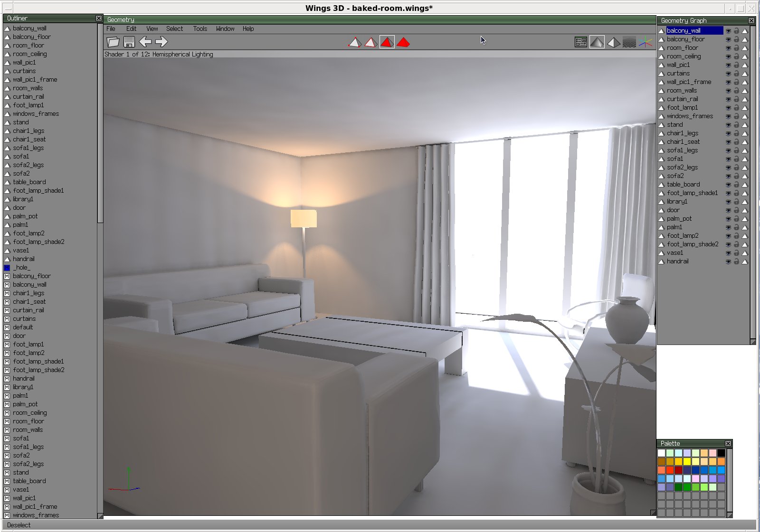Pick the yellow swatch in the Palette

coord(687,461)
